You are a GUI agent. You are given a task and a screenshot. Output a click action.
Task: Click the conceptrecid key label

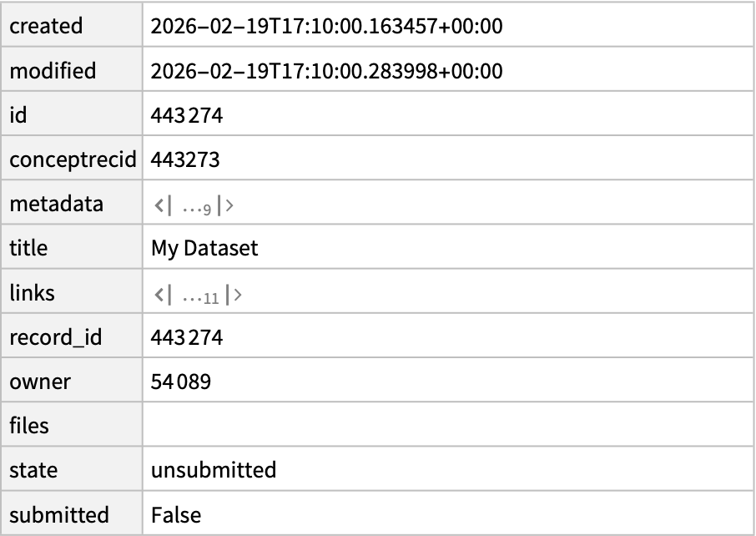pyautogui.click(x=73, y=159)
